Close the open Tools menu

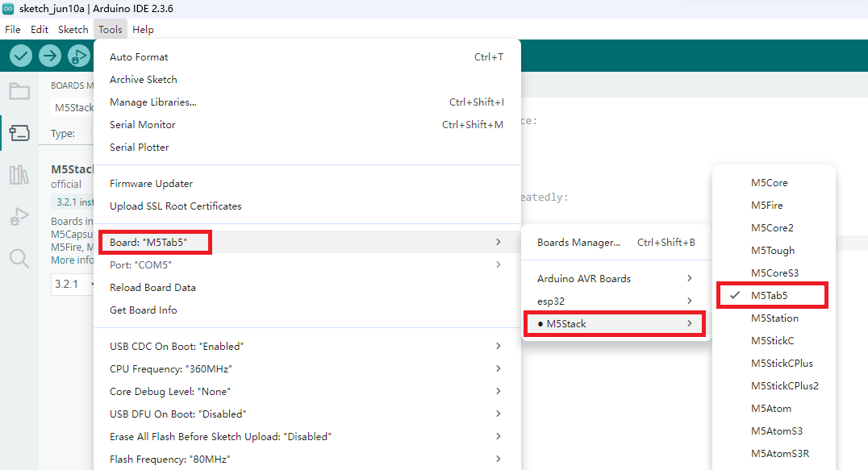pos(111,29)
